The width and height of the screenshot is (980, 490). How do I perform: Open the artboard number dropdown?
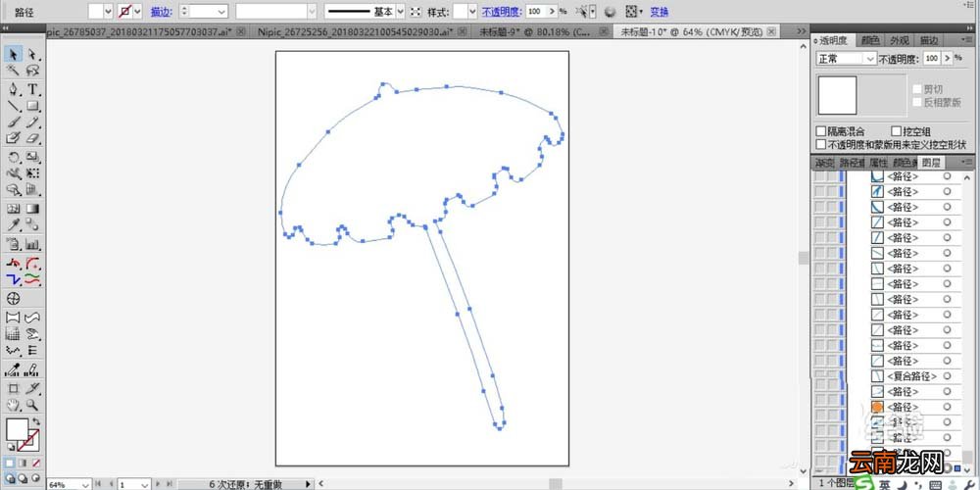[x=144, y=484]
